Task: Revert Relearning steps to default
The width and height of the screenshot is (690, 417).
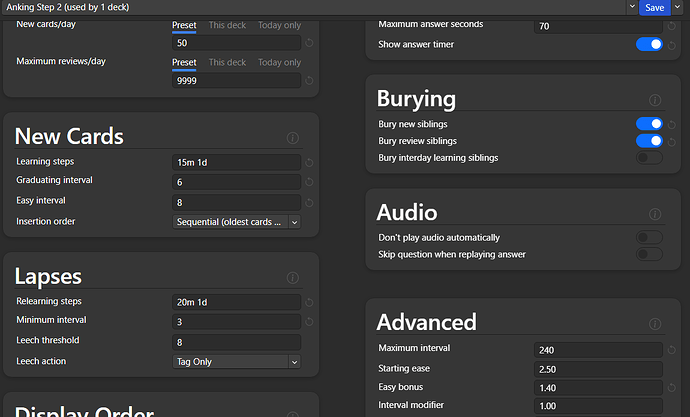Action: [309, 302]
